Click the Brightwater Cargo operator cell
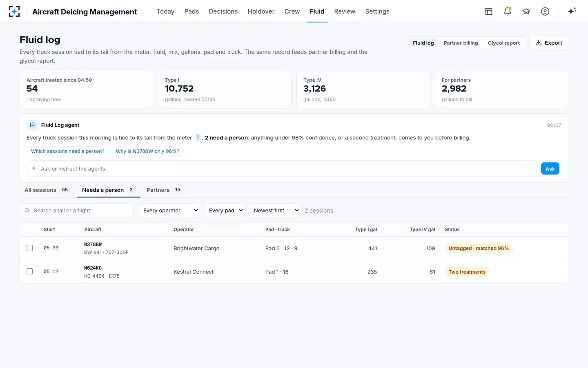Viewport: 588px width, 368px height. [x=196, y=248]
